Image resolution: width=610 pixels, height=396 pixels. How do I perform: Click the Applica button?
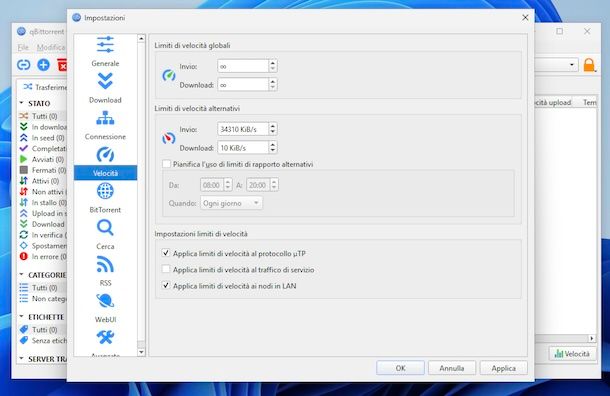pos(503,368)
